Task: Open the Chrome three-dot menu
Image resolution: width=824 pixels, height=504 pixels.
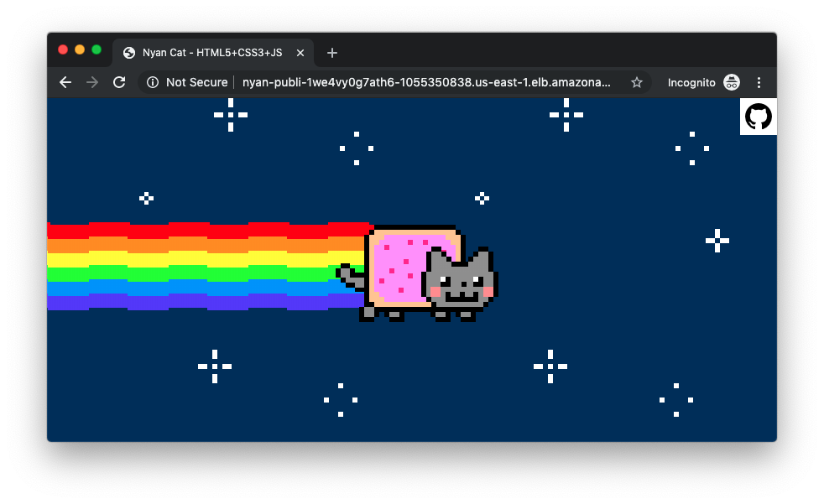Action: (759, 82)
